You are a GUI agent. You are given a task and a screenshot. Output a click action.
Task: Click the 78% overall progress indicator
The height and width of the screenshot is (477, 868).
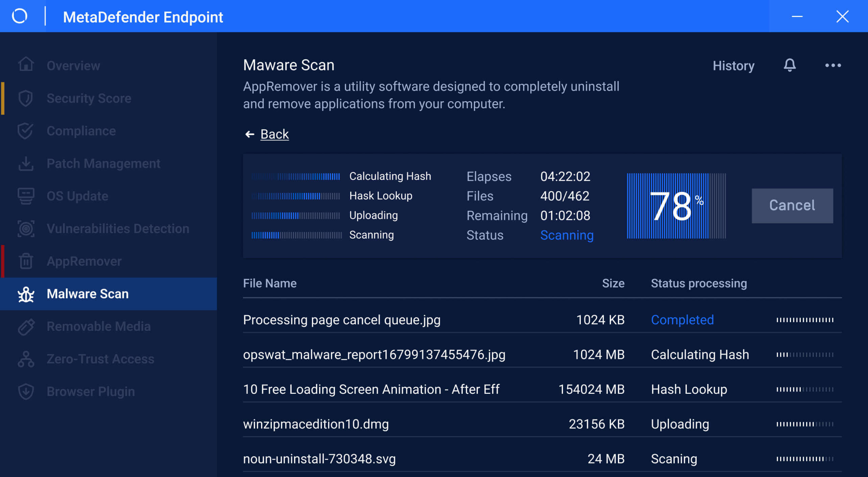676,206
